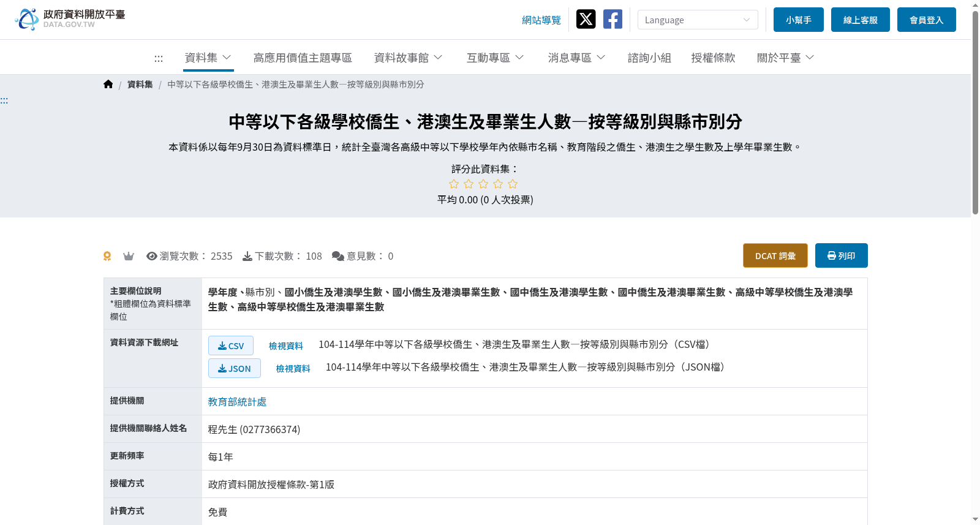Rate dataset with the fourth star
Screen dimensions: 980x525
(x=498, y=184)
